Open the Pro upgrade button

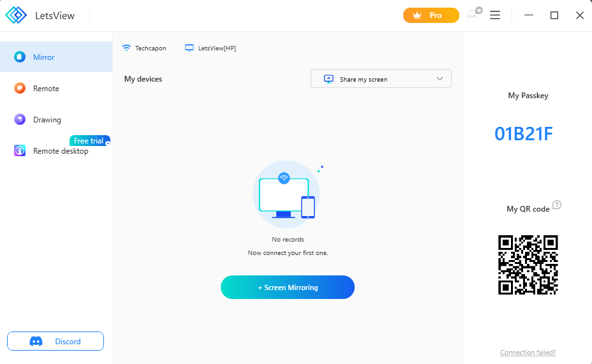[431, 15]
